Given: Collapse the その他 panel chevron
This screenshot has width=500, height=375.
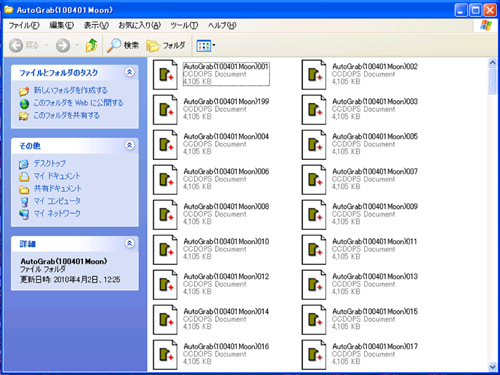Looking at the screenshot, I should pyautogui.click(x=129, y=145).
